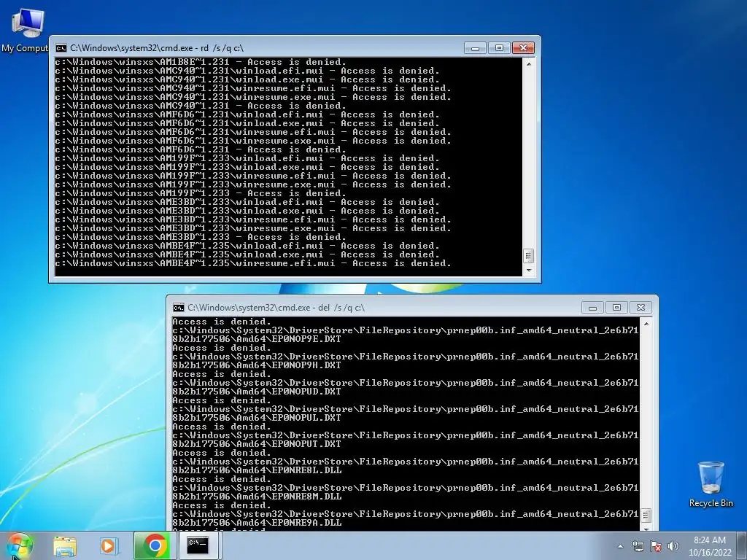The image size is (747, 560).
Task: Click the scrollbar thumb in del cmd window
Action: pyautogui.click(x=646, y=516)
